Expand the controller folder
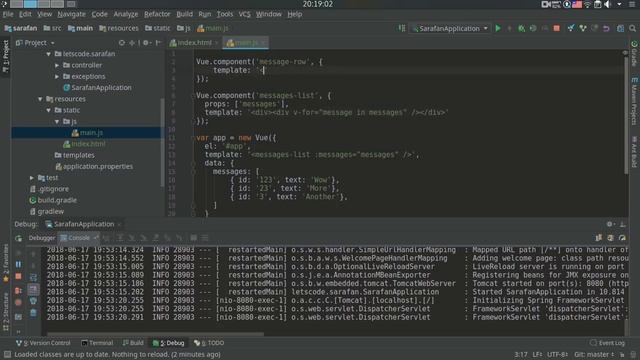640x360 pixels. [57, 65]
